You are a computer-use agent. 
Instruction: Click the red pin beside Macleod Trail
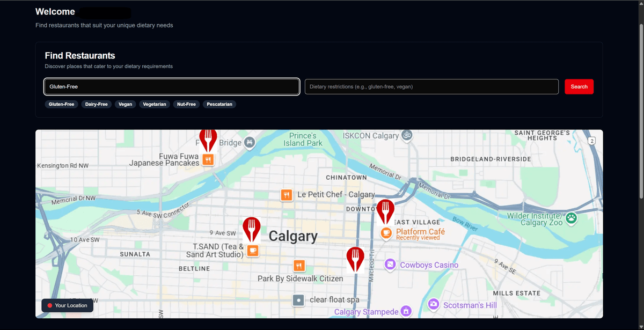pyautogui.click(x=355, y=258)
